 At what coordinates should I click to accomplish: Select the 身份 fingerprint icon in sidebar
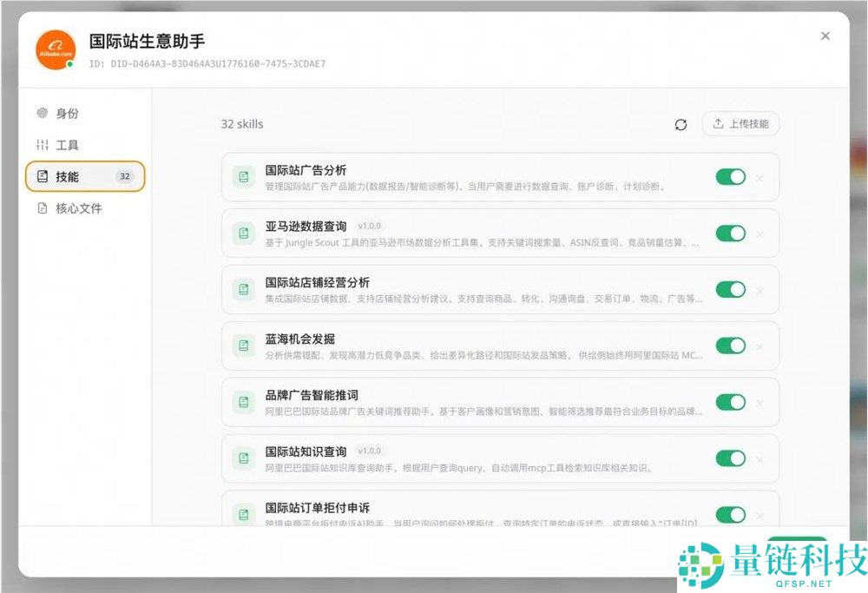tap(42, 113)
